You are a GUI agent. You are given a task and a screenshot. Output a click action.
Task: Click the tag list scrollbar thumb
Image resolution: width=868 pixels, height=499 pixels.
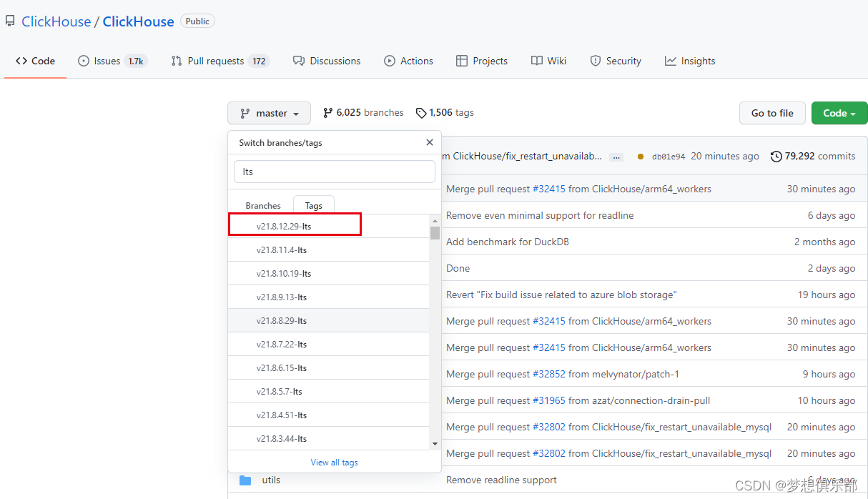[435, 233]
